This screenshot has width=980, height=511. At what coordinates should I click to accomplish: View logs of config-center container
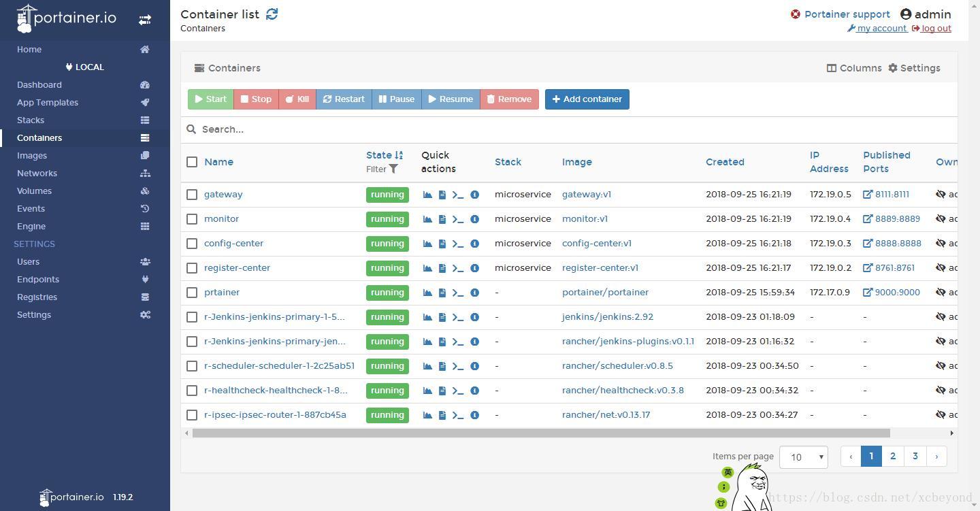click(442, 244)
